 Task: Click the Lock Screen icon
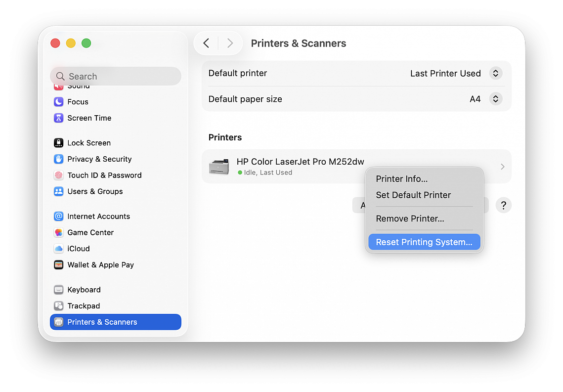click(x=59, y=143)
